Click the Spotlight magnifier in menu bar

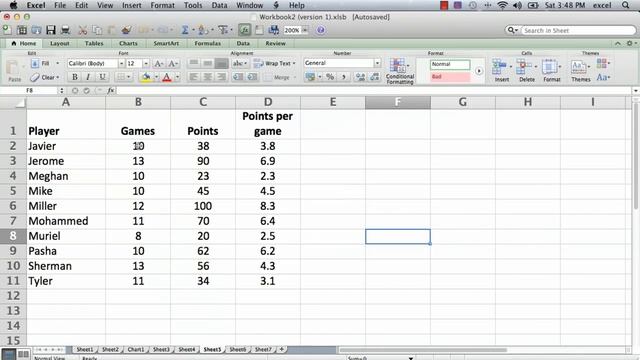625,5
